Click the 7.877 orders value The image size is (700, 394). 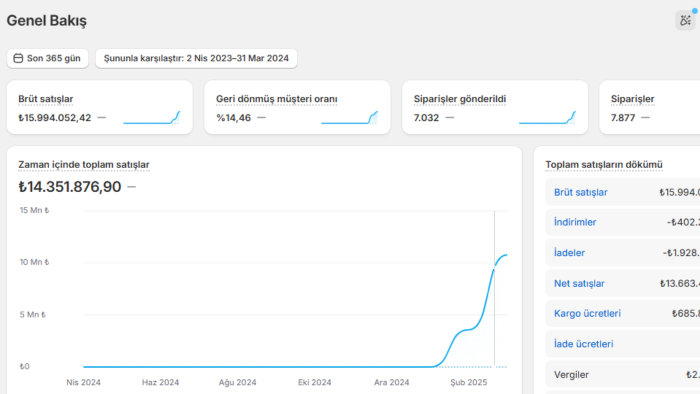(623, 118)
